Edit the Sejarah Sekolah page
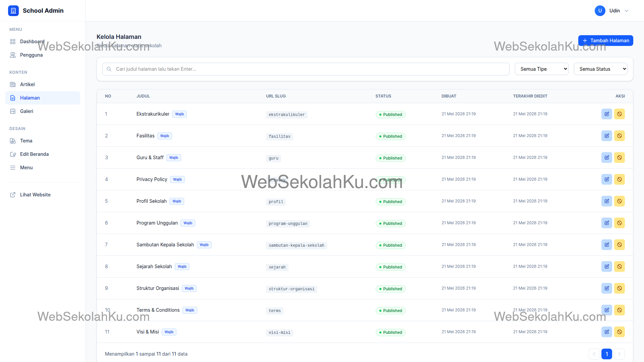The height and width of the screenshot is (362, 644). pyautogui.click(x=607, y=266)
